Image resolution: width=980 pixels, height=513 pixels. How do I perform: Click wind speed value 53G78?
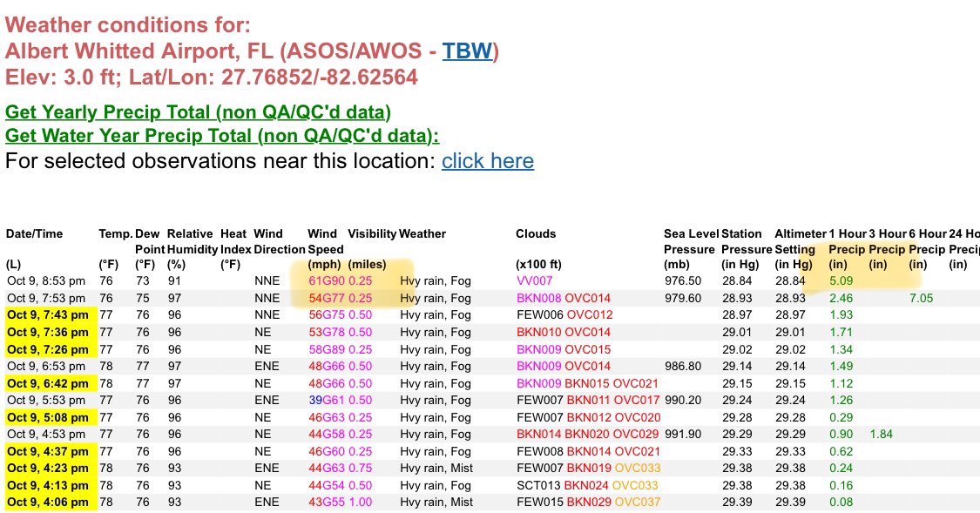click(x=327, y=332)
